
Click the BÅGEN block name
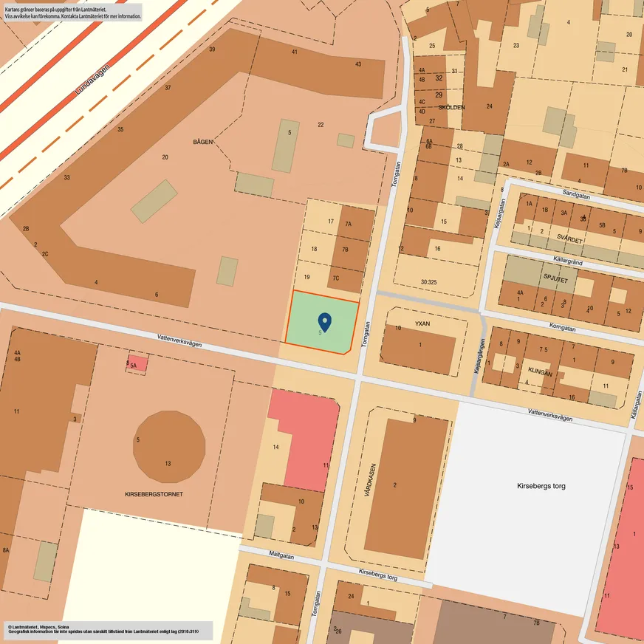pos(203,142)
